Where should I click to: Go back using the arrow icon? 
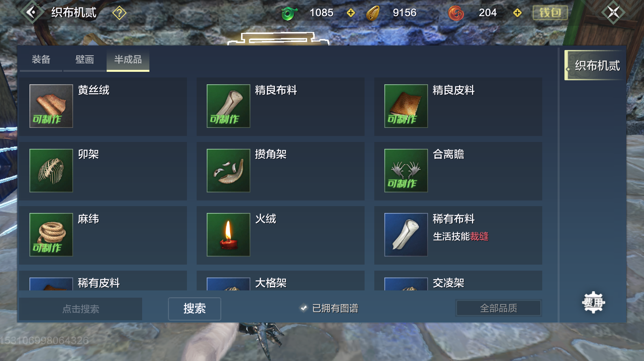click(x=32, y=13)
